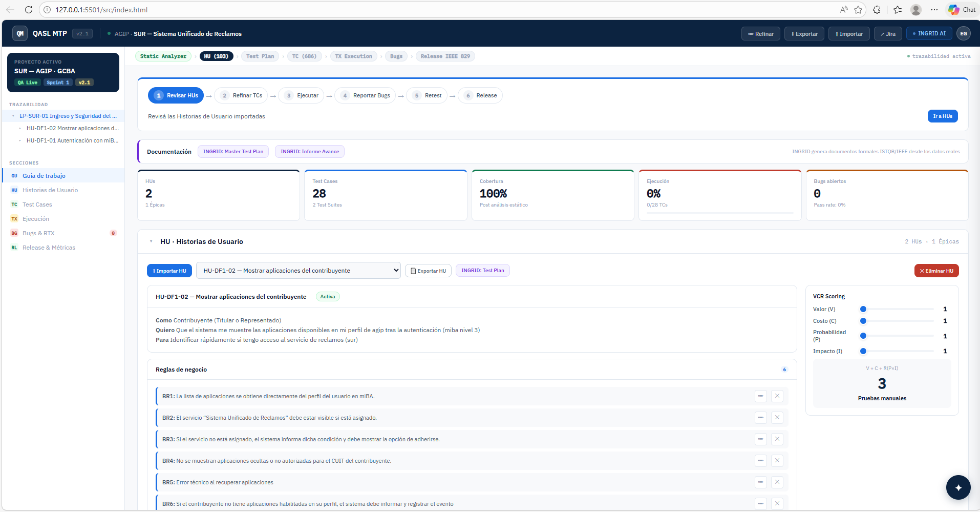This screenshot has width=980, height=512.
Task: Select the BG Bugs & RTX sidebar icon
Action: 14,233
